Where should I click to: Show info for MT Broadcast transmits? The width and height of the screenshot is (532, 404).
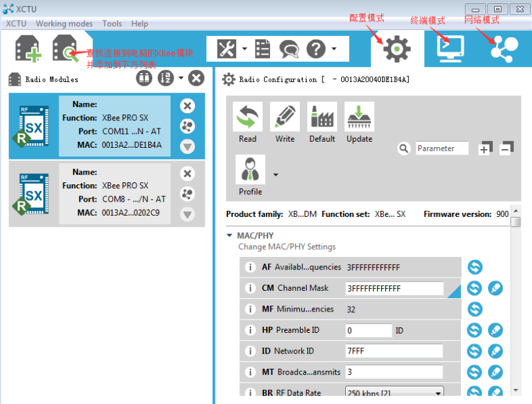point(251,373)
